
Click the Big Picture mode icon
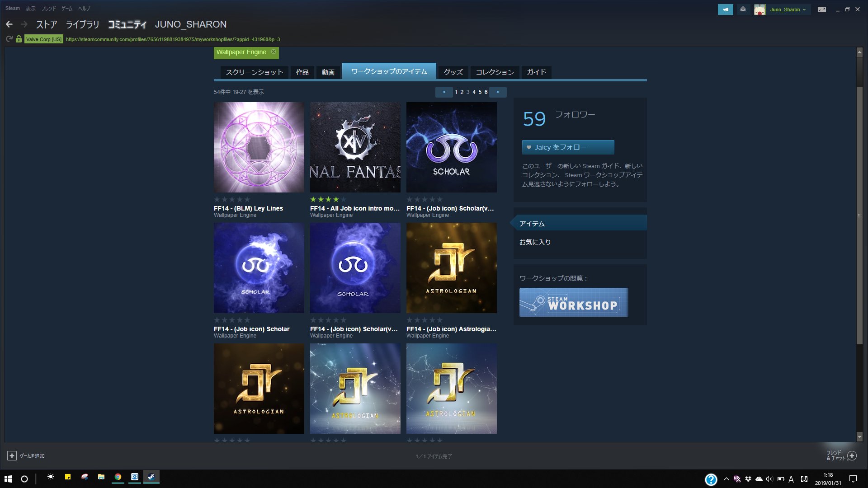[x=821, y=9]
